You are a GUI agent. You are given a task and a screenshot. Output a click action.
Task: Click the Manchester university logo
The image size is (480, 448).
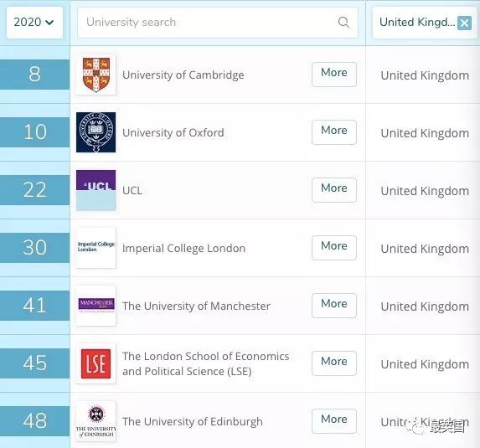coord(96,306)
